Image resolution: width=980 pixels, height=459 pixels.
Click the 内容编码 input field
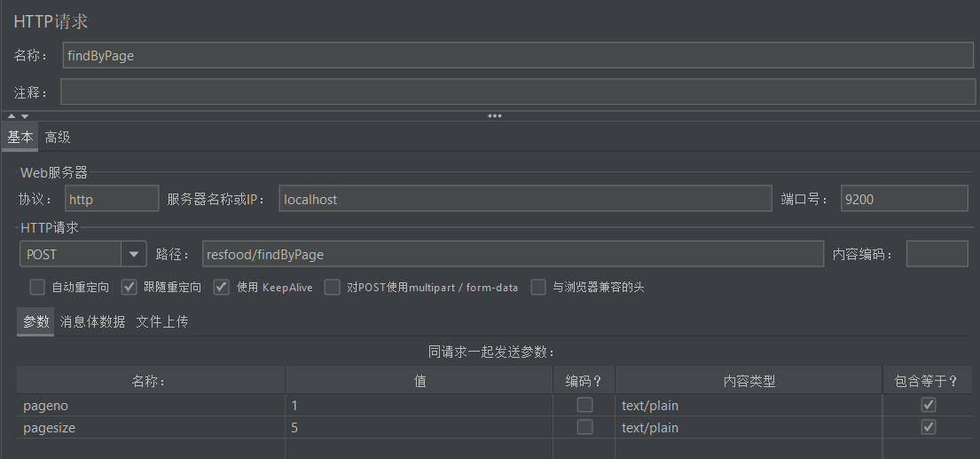(937, 254)
